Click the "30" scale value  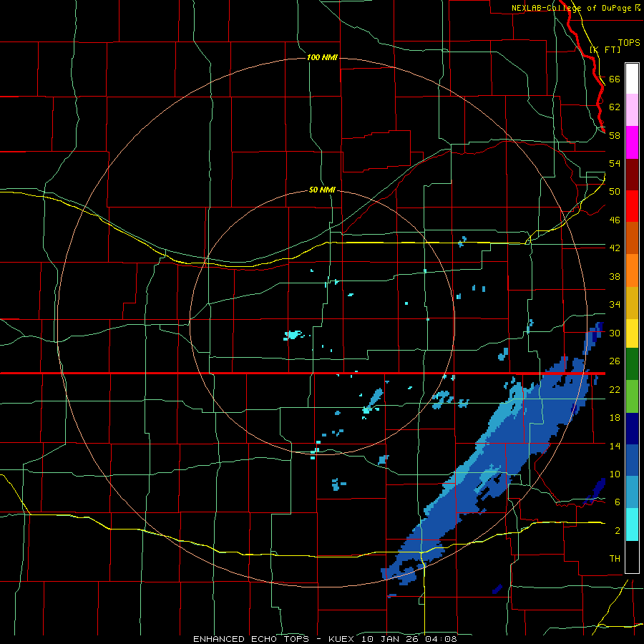click(615, 333)
